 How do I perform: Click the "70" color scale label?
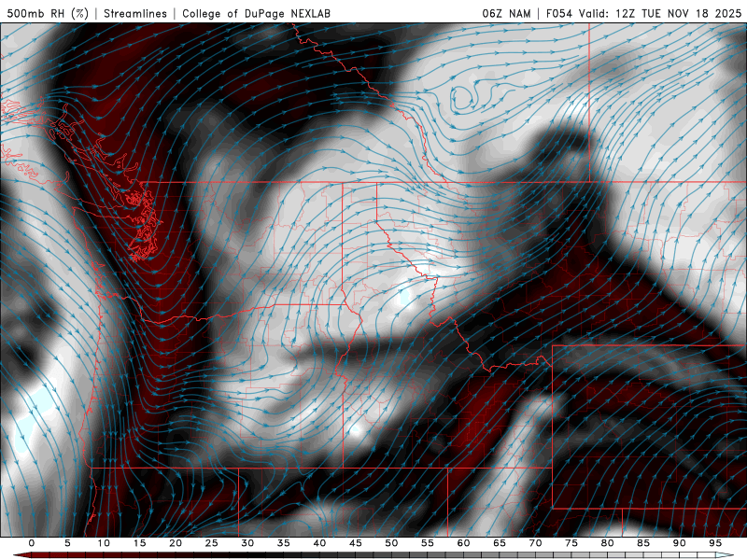(535, 543)
